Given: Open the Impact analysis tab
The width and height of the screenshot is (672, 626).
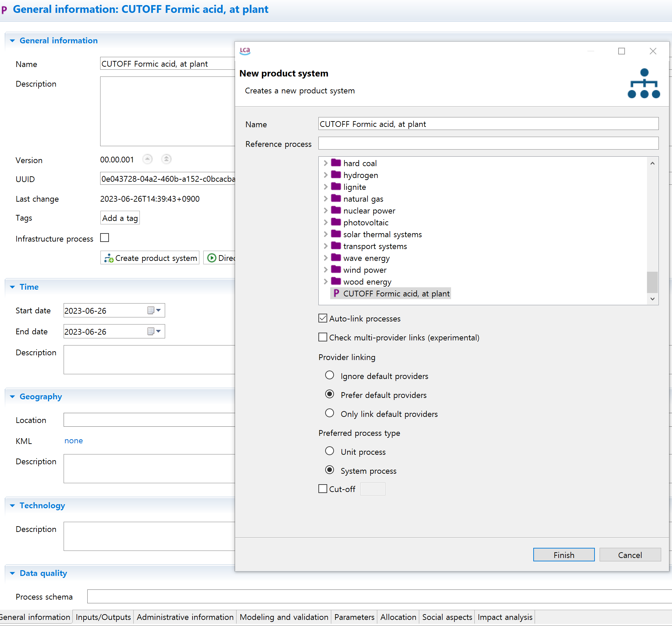Looking at the screenshot, I should 505,617.
